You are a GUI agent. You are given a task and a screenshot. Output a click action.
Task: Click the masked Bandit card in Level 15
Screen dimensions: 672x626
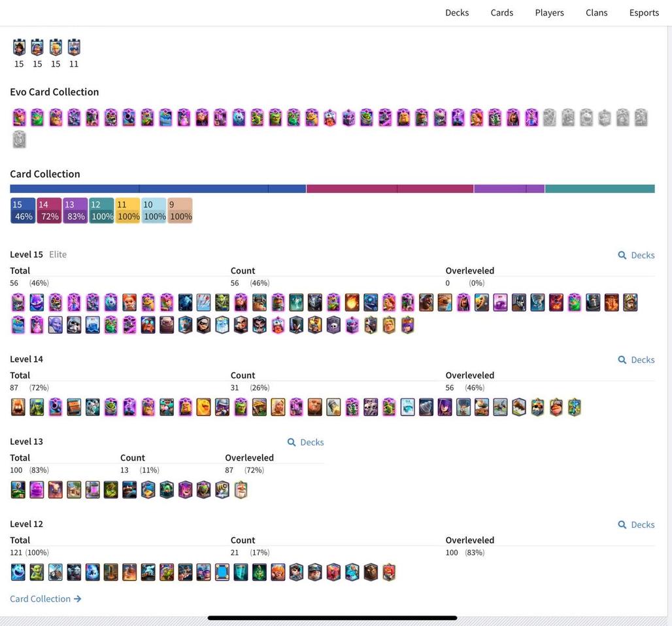pos(203,325)
